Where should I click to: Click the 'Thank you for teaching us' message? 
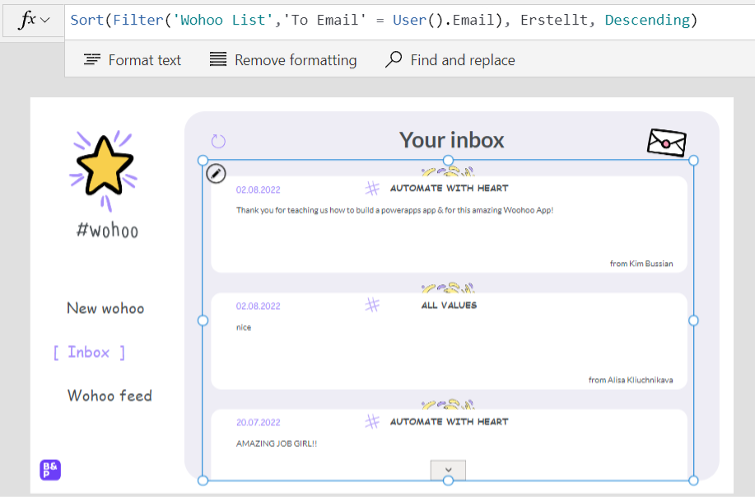click(x=395, y=210)
